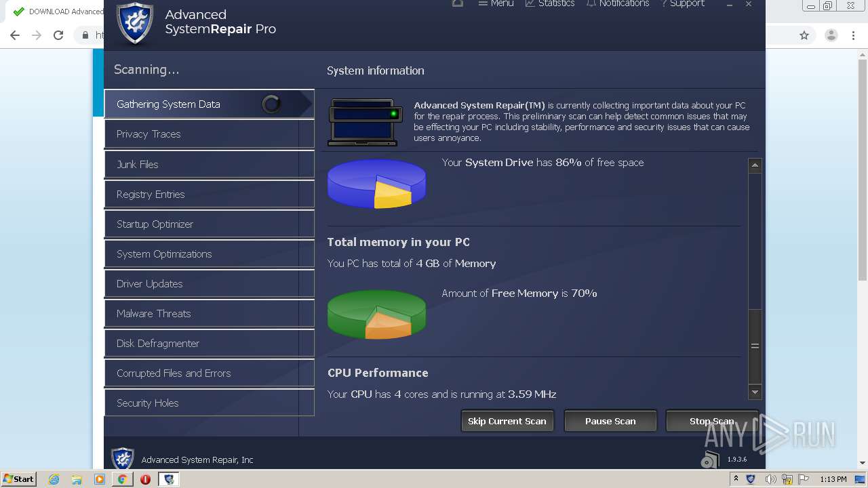Open the Menu hamburger item
Viewport: 868px width, 488px height.
click(496, 3)
